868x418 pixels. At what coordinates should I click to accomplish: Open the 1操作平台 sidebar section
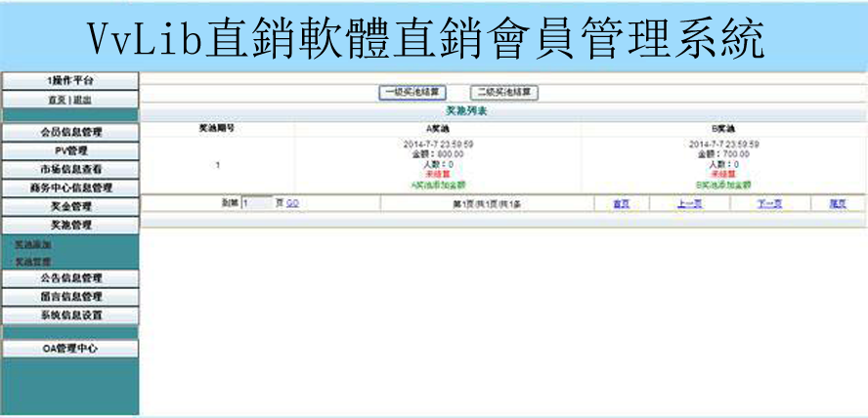coord(69,81)
